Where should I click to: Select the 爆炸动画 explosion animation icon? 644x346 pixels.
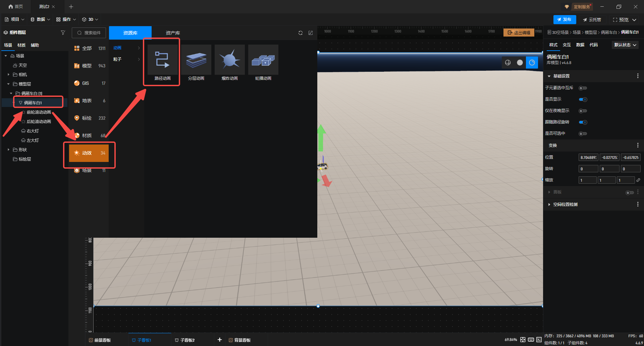coord(230,60)
